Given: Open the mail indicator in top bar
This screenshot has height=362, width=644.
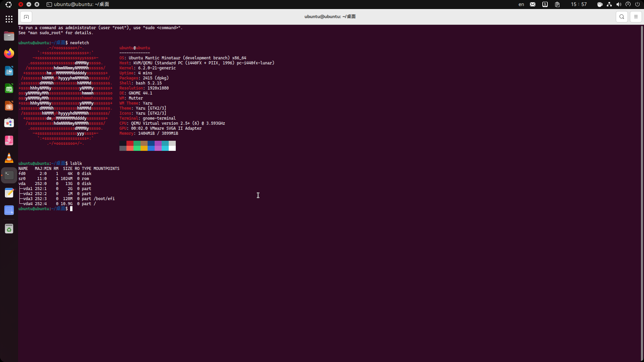Looking at the screenshot, I should point(533,4).
